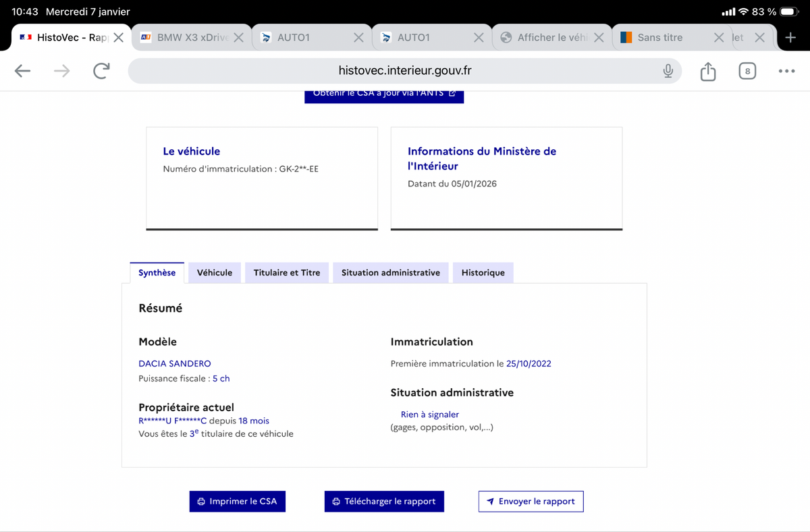Click the Télécharger le rapport button
Screen dimensions: 810x532
point(384,502)
